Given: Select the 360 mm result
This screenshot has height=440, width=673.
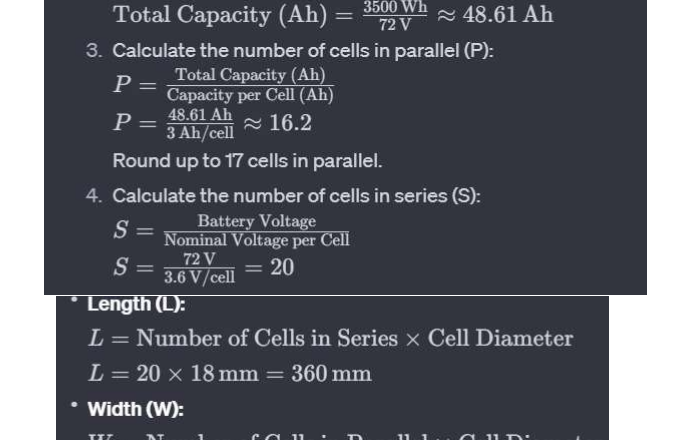Looking at the screenshot, I should coord(331,373).
